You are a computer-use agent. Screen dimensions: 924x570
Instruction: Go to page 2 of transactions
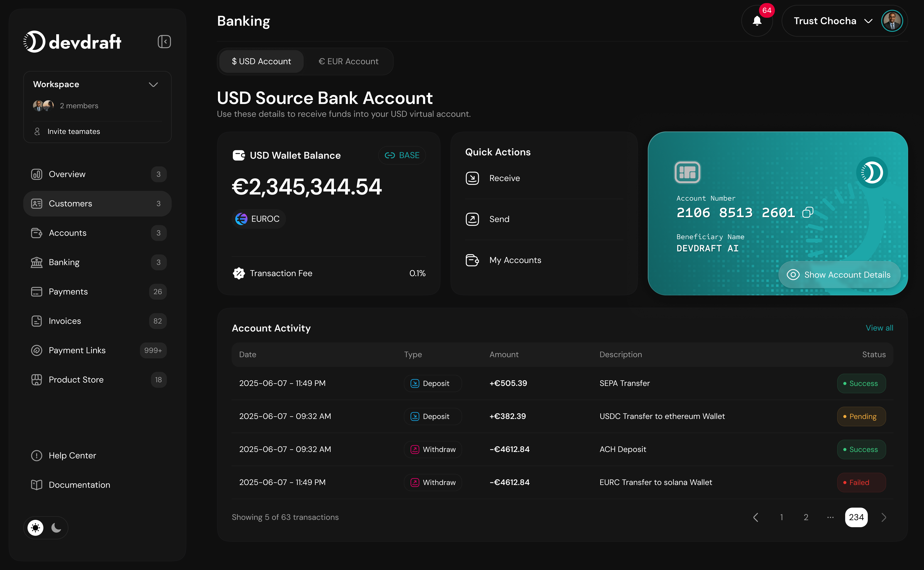806,517
